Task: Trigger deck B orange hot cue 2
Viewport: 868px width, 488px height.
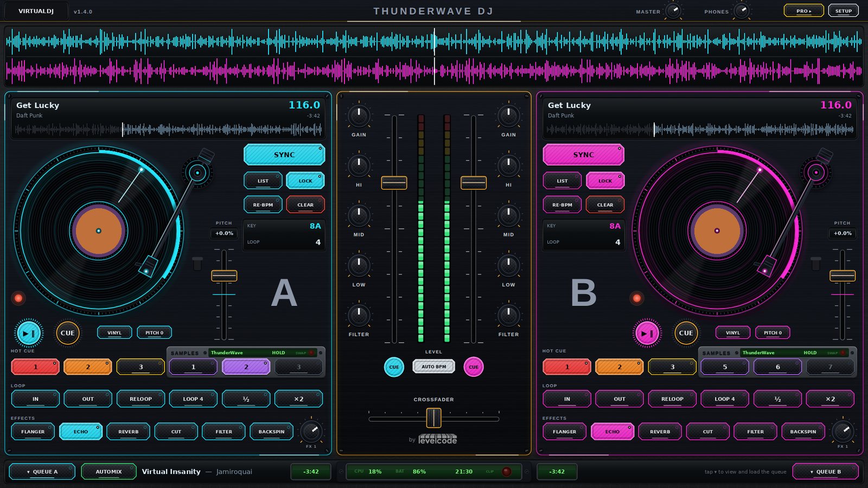Action: [x=620, y=367]
